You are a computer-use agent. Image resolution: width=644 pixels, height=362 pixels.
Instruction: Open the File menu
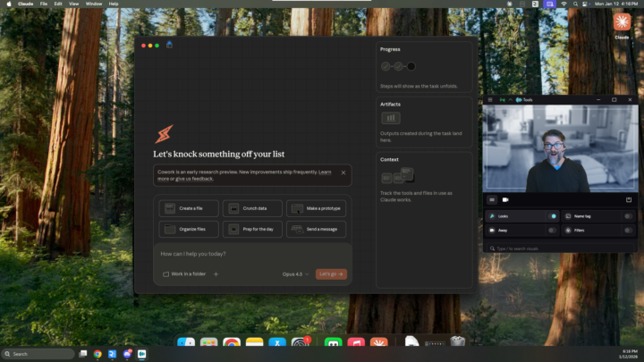(x=44, y=4)
